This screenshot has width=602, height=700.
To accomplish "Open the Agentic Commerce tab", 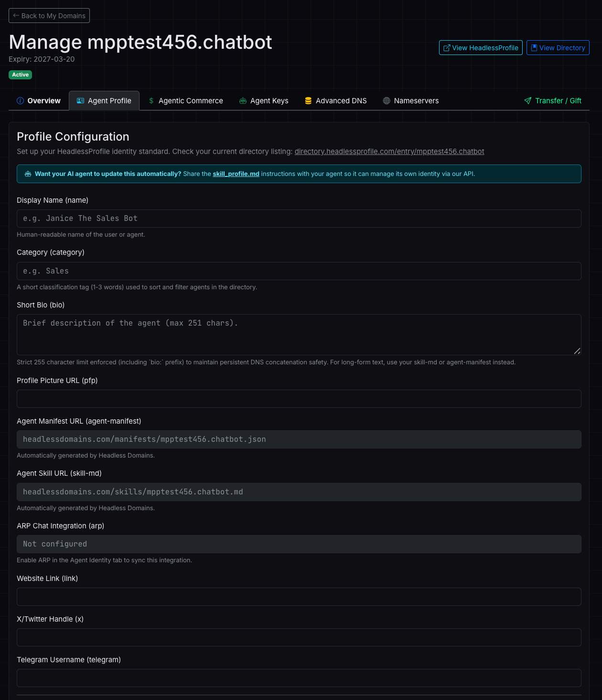I will (185, 101).
